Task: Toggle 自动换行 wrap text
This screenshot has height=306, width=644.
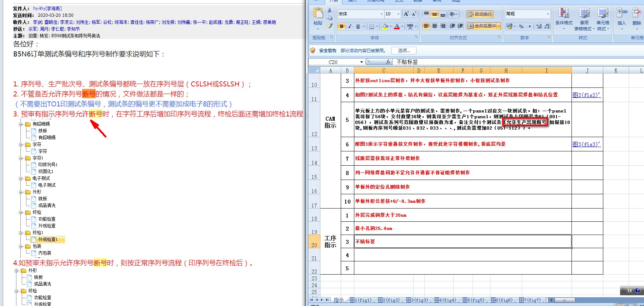Action: pyautogui.click(x=480, y=14)
